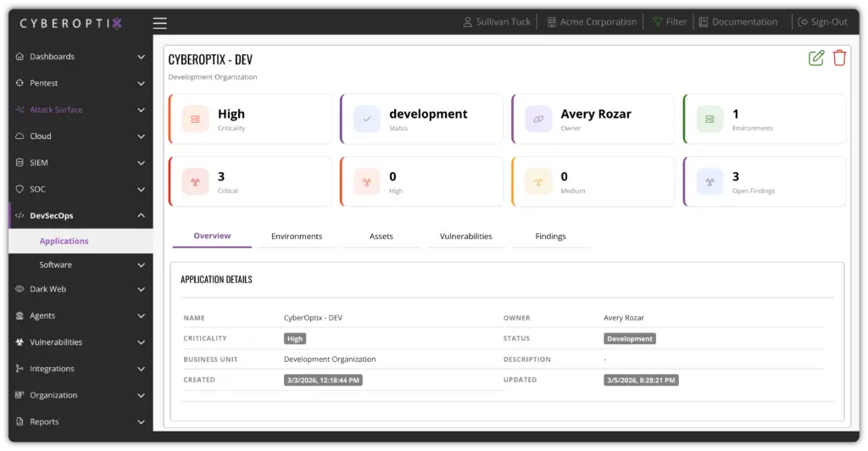The height and width of the screenshot is (451, 868).
Task: Click the red delete trash icon
Action: (x=839, y=58)
